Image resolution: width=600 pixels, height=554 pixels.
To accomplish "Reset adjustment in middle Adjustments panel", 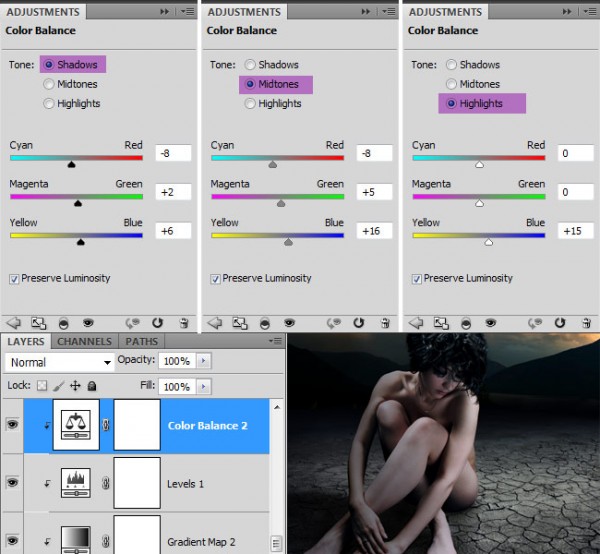I will click(359, 323).
